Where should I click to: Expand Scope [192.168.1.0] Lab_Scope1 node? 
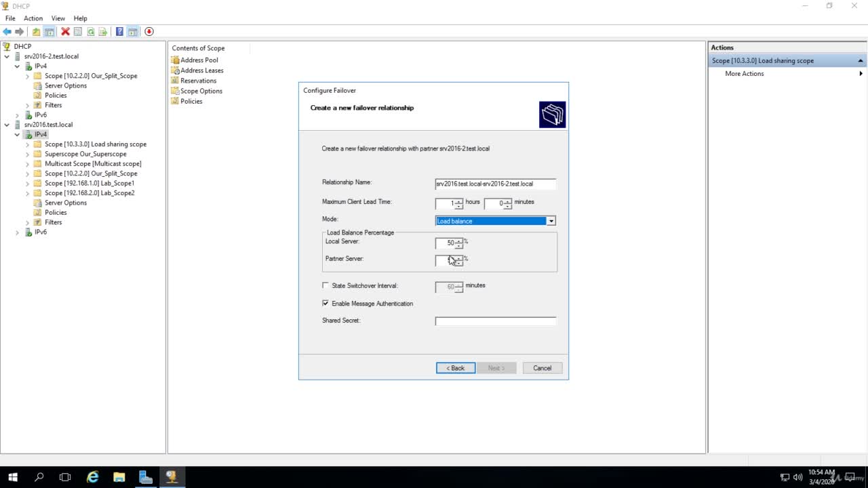pyautogui.click(x=27, y=183)
